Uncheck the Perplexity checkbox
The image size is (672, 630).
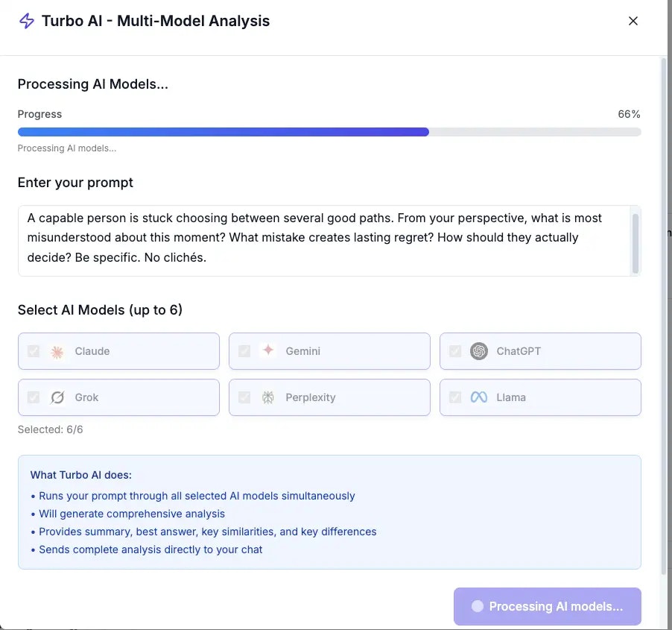(x=244, y=397)
